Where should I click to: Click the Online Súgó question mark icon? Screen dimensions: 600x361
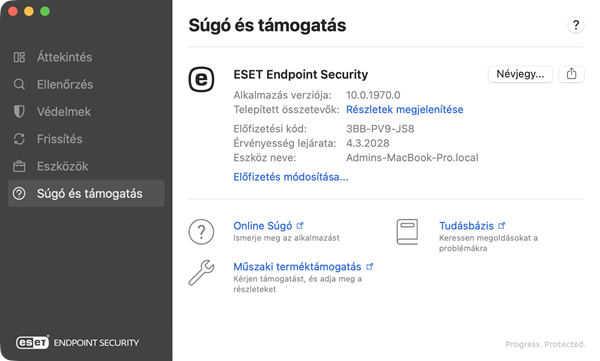click(201, 232)
